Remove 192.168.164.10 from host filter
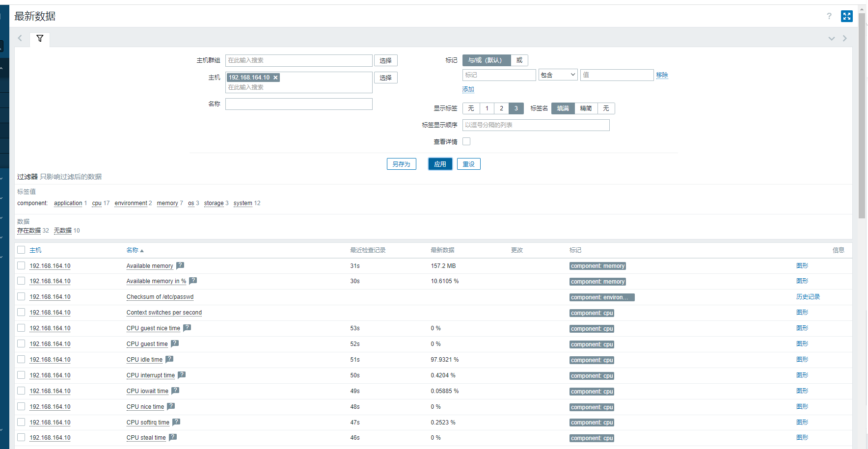The width and height of the screenshot is (868, 449). tap(276, 78)
